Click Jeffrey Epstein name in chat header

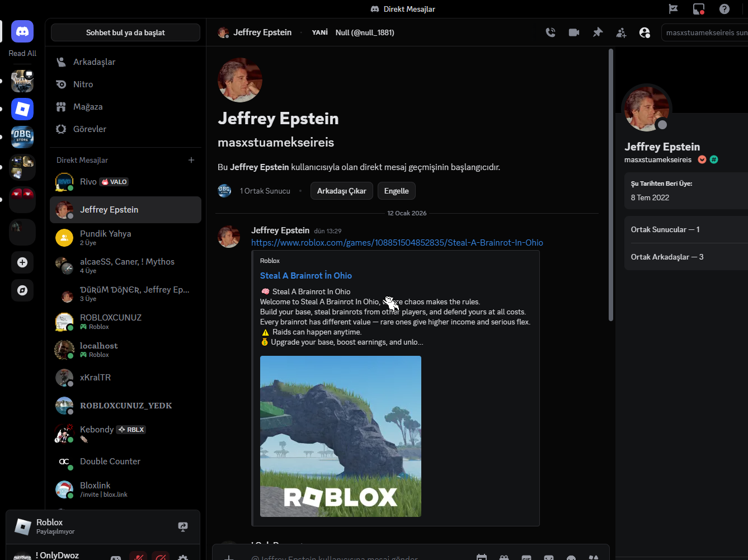coord(262,32)
